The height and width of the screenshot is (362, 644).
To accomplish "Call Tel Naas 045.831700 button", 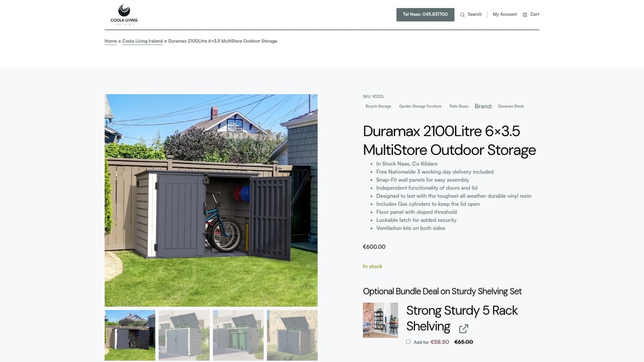I will (x=425, y=14).
